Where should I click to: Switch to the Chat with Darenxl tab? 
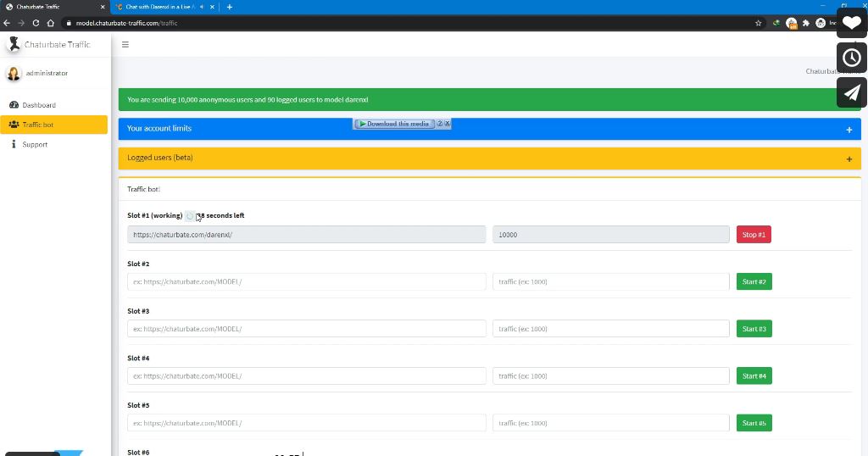tap(161, 7)
